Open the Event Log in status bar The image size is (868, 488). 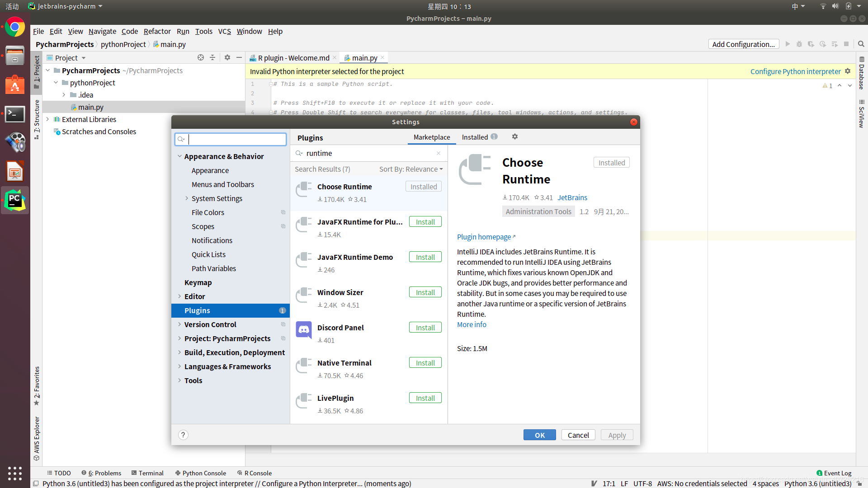[834, 473]
